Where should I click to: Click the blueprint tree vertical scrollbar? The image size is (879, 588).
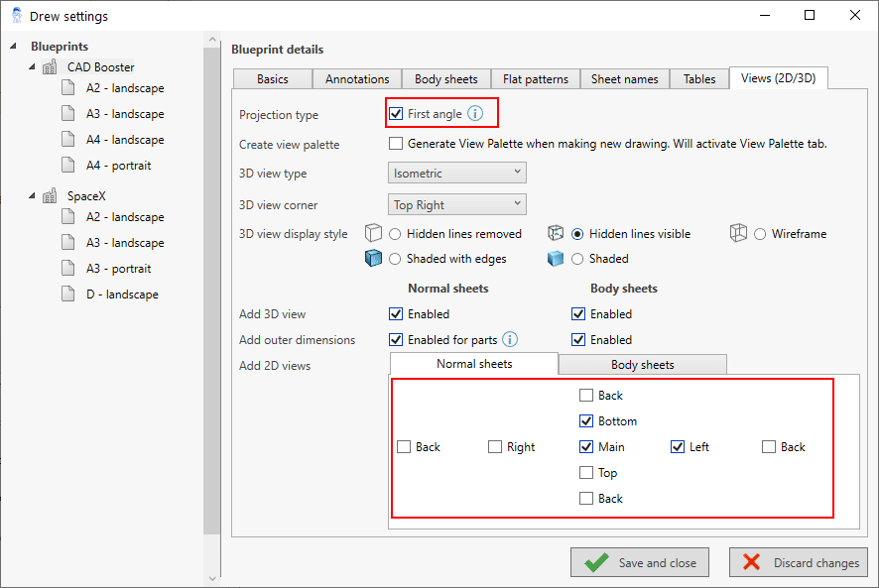211,297
